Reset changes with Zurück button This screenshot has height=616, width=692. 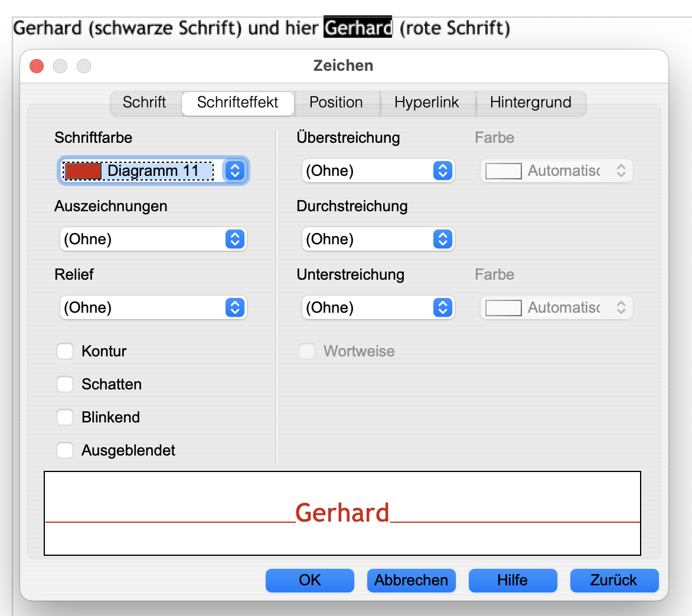pyautogui.click(x=613, y=581)
